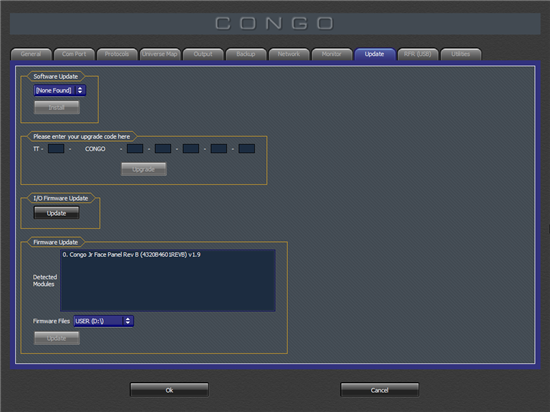Focus the first code field after CONGO
The image size is (550, 412).
click(135, 149)
